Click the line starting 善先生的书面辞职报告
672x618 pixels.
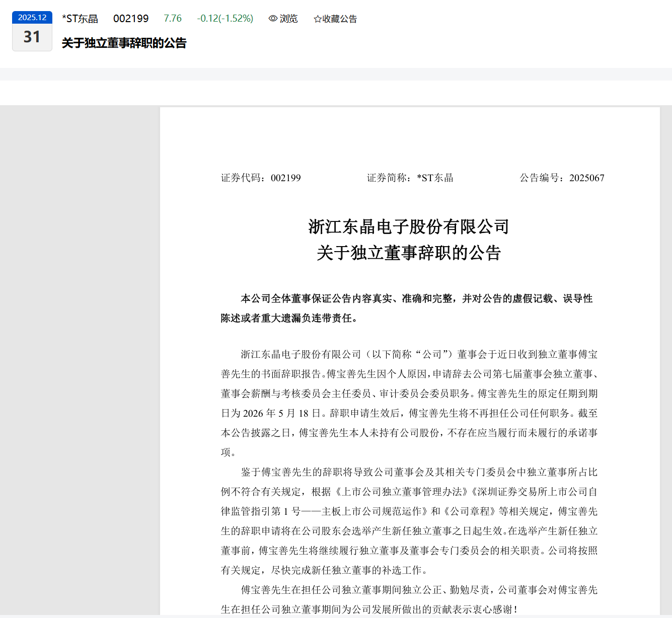pyautogui.click(x=409, y=374)
